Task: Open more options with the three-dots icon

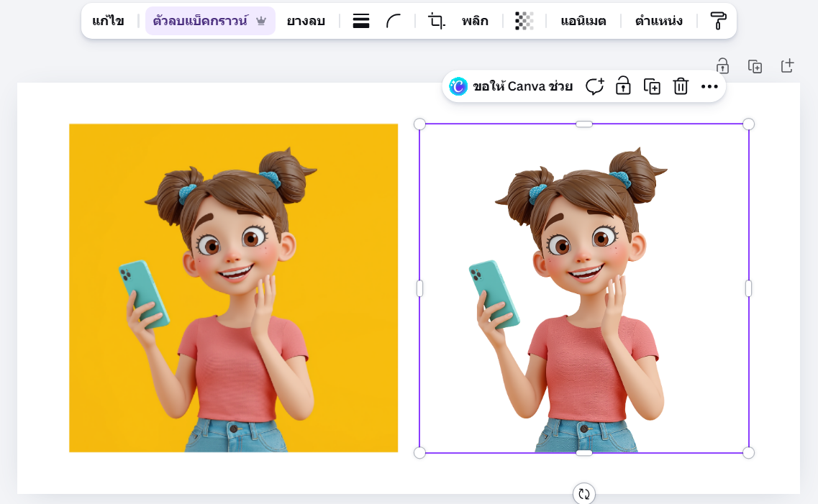Action: 709,86
